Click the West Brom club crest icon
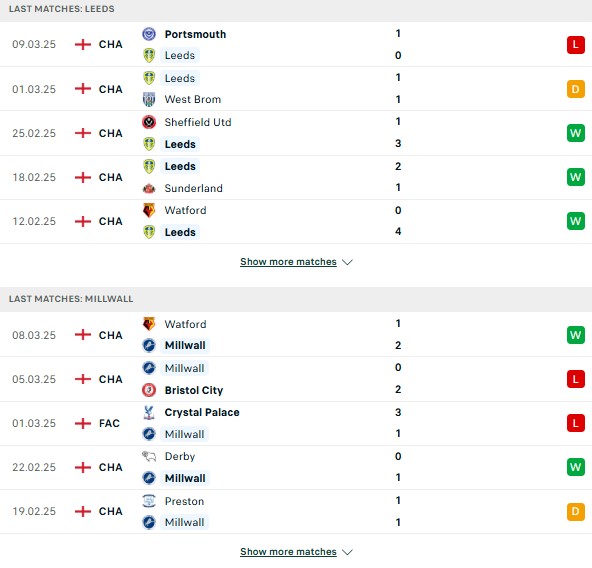592x568 pixels. 149,99
